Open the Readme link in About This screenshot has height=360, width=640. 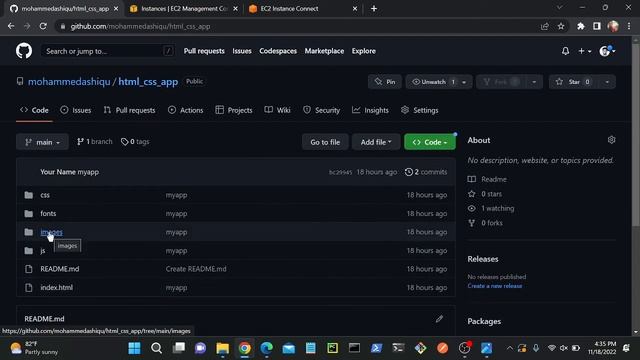(487, 179)
